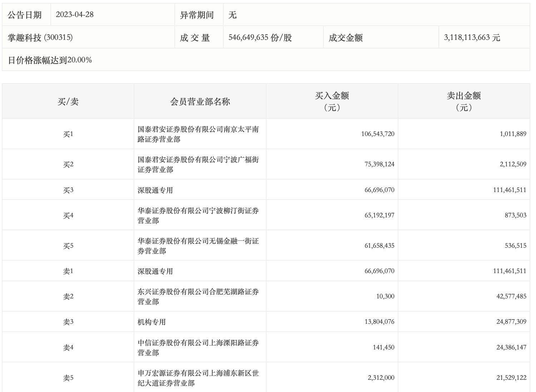Open 国泰君安 南京太平南路 brokerage entry

click(x=198, y=134)
